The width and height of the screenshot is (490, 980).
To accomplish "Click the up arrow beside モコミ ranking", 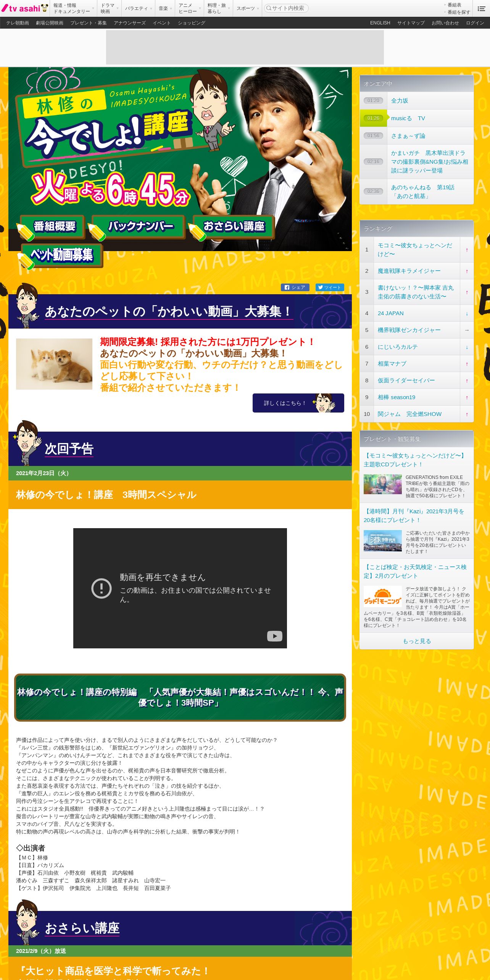I will coord(467,250).
